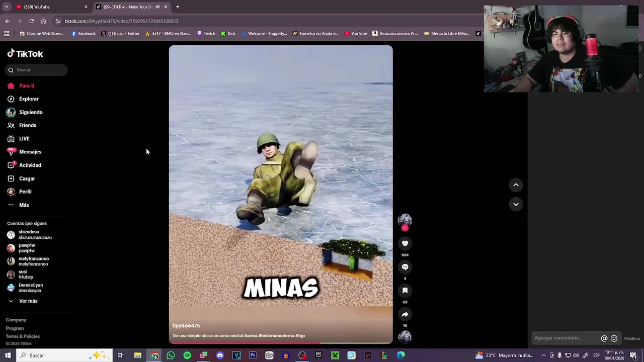Save video with bookmark icon
The image size is (644, 362).
405,291
